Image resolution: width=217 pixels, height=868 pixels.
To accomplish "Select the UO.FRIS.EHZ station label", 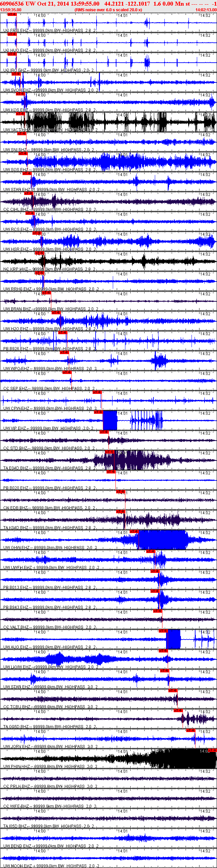I will point(50,31).
